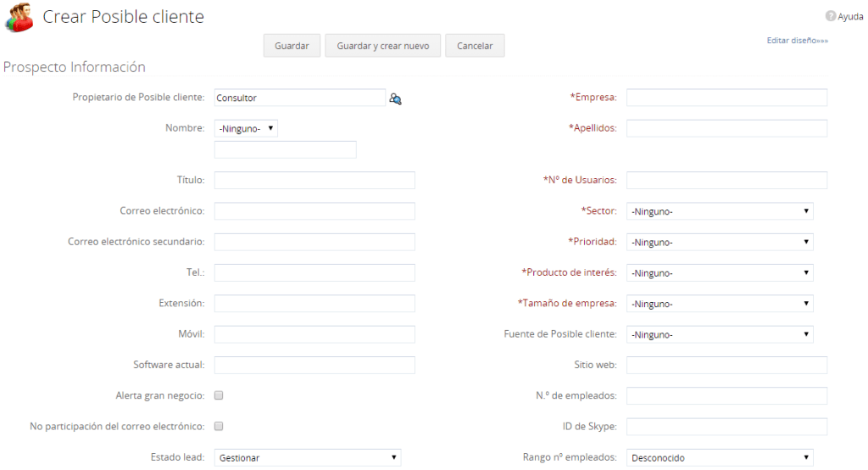
Task: Open the owner lookup search icon
Action: (x=395, y=98)
